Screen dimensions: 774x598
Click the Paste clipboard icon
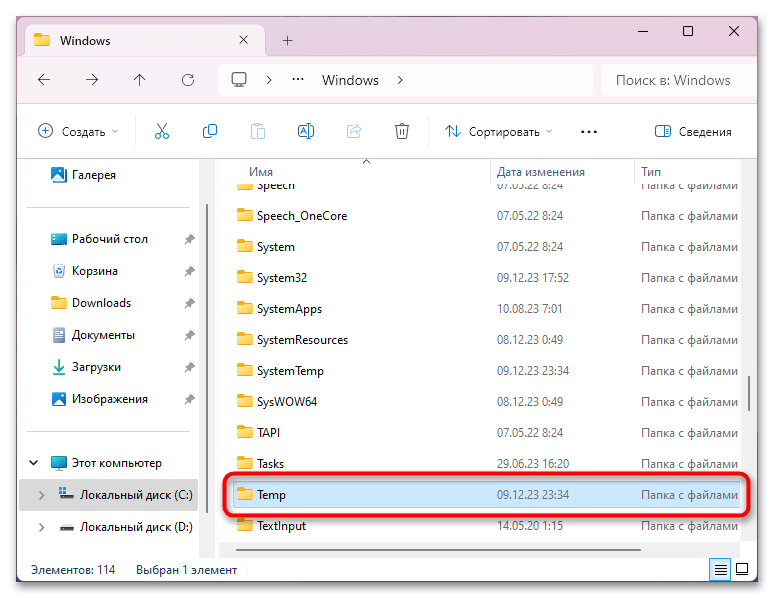click(x=258, y=131)
